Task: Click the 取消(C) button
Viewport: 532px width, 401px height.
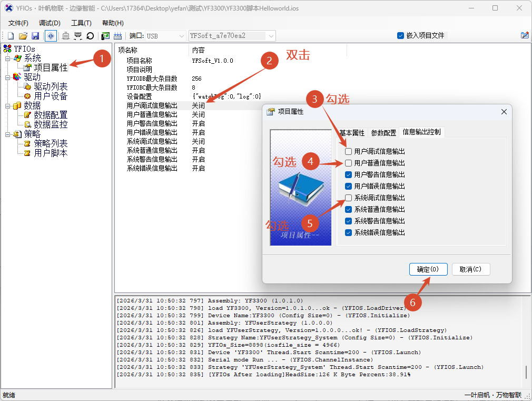Action: coord(470,269)
